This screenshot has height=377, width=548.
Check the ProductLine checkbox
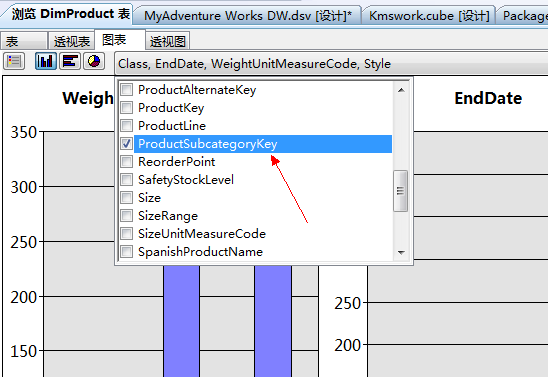pos(126,125)
